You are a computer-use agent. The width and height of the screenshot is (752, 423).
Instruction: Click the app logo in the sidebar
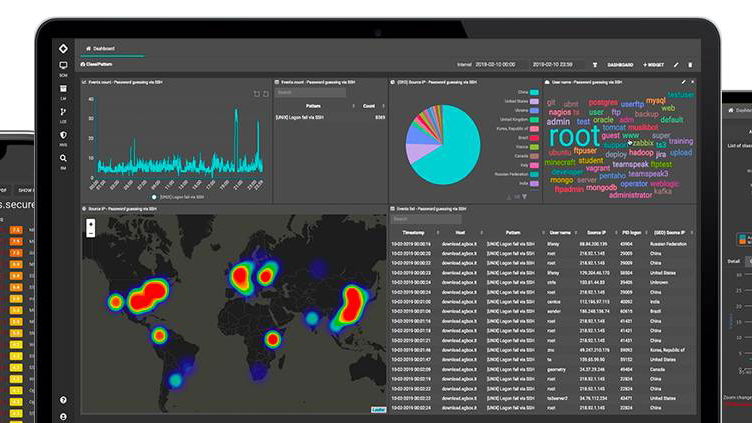coord(63,47)
